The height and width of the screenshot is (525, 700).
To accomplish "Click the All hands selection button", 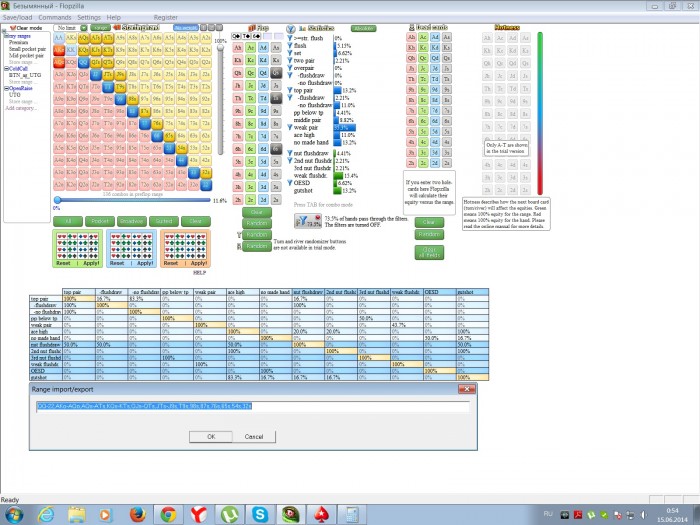I will pyautogui.click(x=68, y=221).
